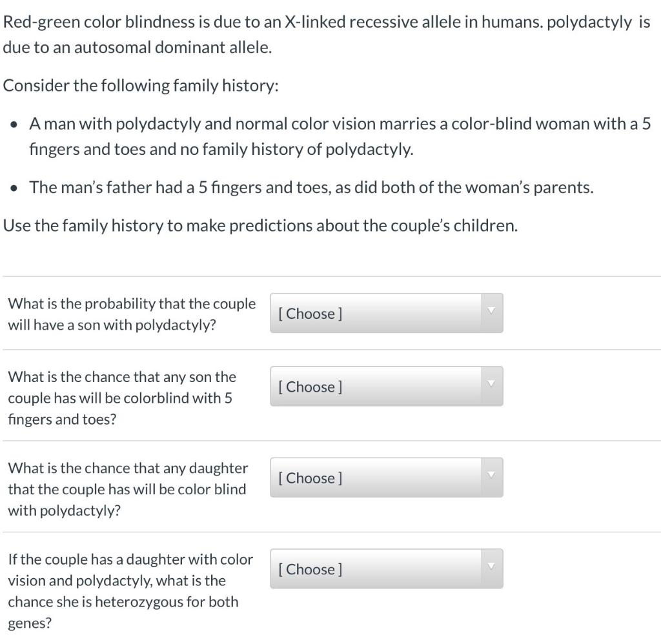Open the dropdown for son polydactyly probability
This screenshot has width=661, height=644.
click(x=386, y=314)
